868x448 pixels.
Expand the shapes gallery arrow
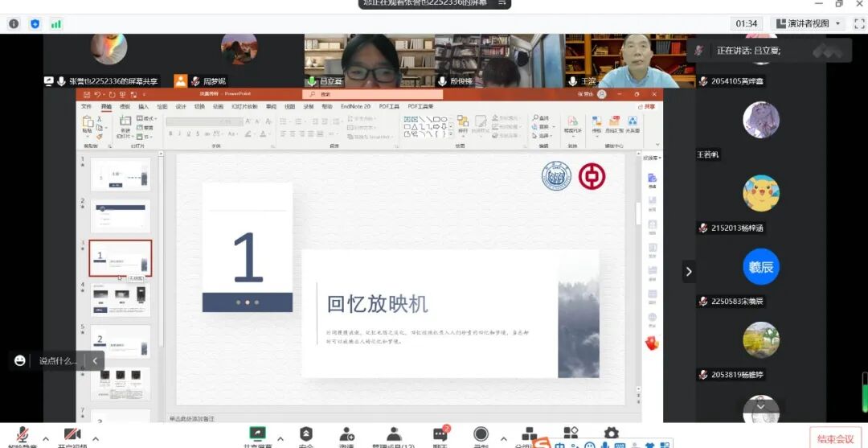coord(451,134)
